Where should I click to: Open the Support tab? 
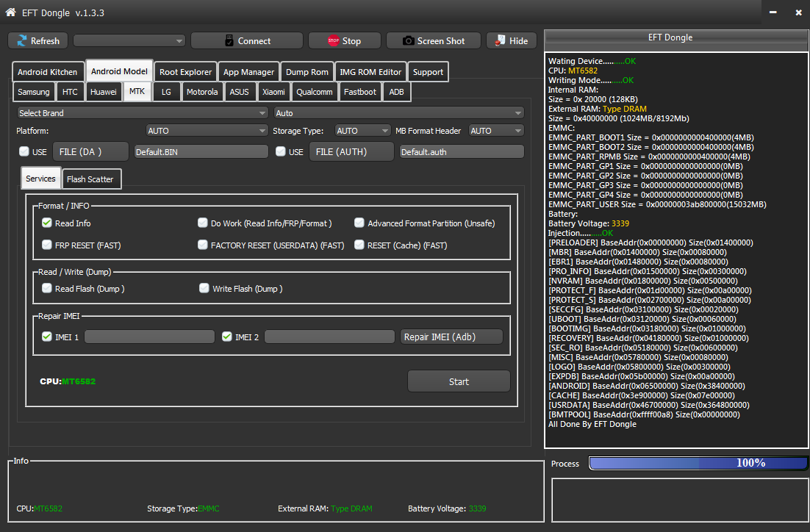[428, 72]
